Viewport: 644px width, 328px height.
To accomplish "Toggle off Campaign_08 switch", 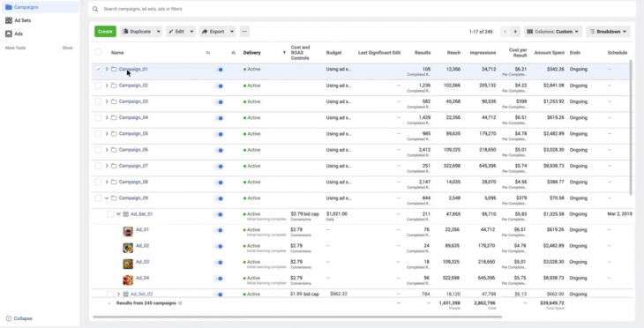I will click(x=219, y=183).
